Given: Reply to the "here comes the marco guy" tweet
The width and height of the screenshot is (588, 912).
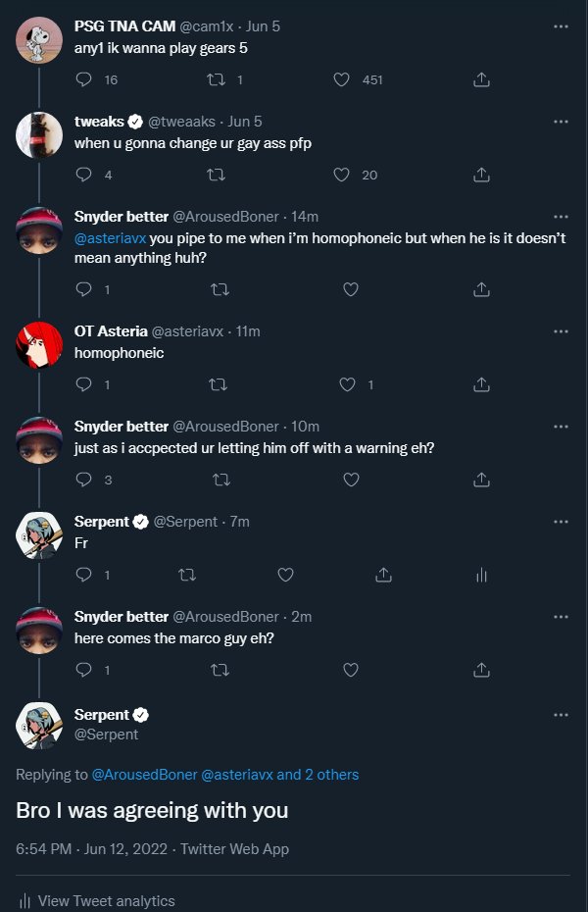Looking at the screenshot, I should point(83,670).
